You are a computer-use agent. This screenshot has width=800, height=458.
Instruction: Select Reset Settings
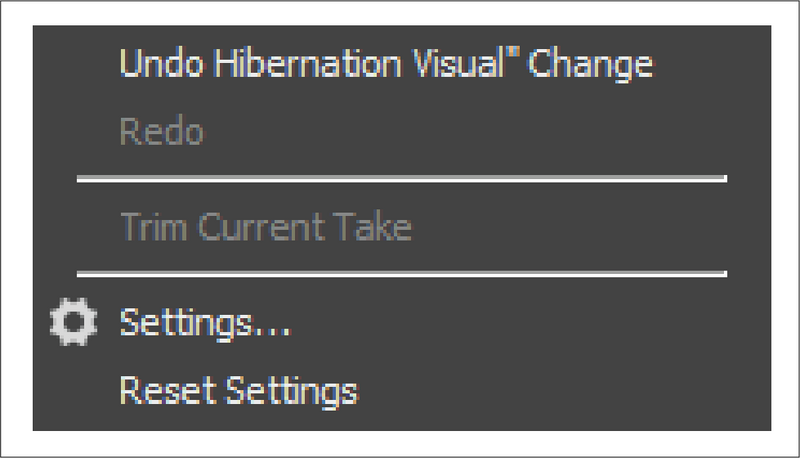tap(238, 388)
